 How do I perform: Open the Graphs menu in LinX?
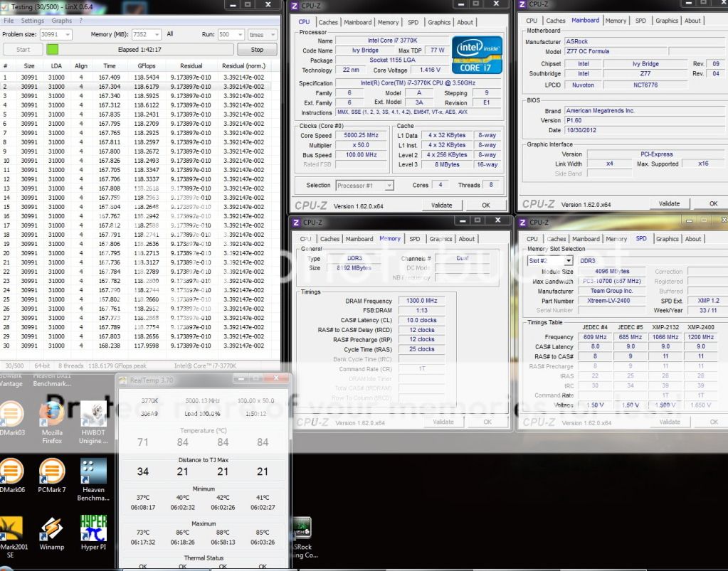[61, 21]
